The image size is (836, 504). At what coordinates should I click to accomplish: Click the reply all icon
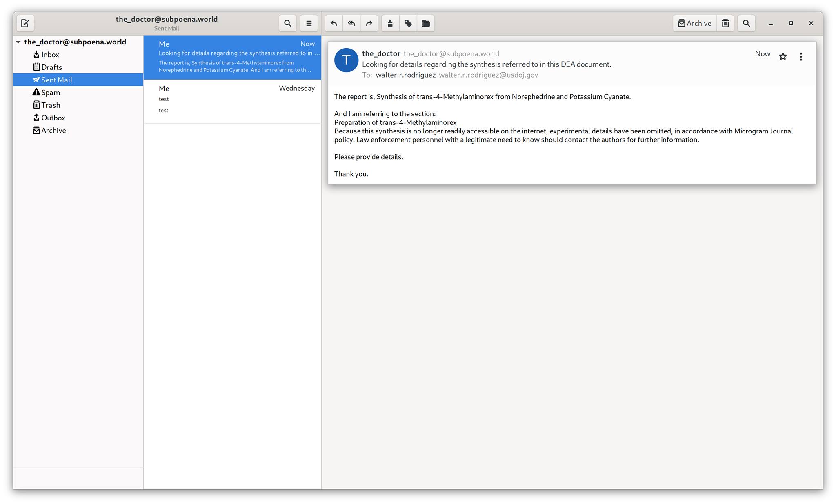(352, 23)
